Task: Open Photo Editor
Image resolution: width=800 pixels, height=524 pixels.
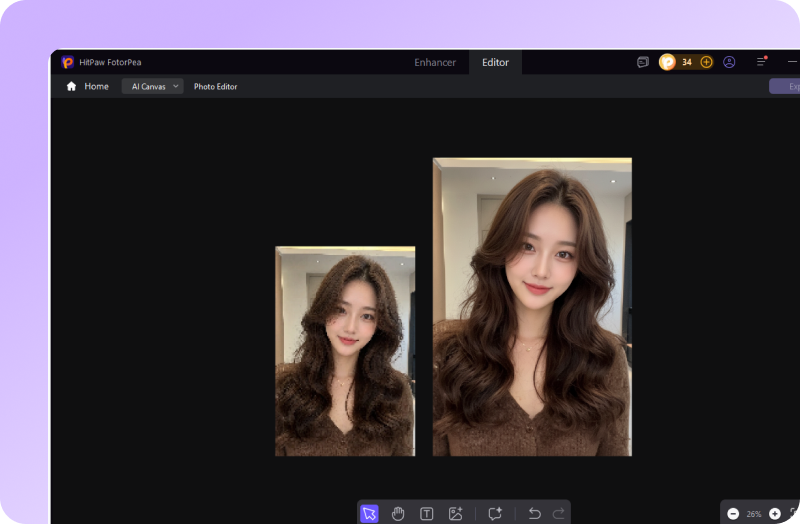Action: [x=215, y=87]
